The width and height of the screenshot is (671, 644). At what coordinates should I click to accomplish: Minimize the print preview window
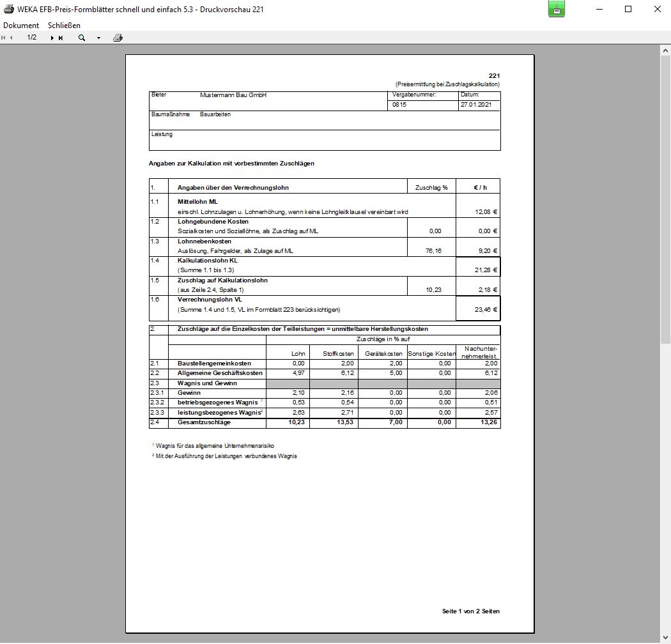pyautogui.click(x=599, y=9)
